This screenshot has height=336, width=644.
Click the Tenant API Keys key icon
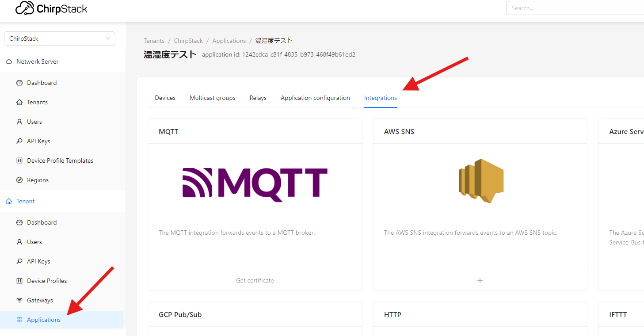(x=19, y=261)
